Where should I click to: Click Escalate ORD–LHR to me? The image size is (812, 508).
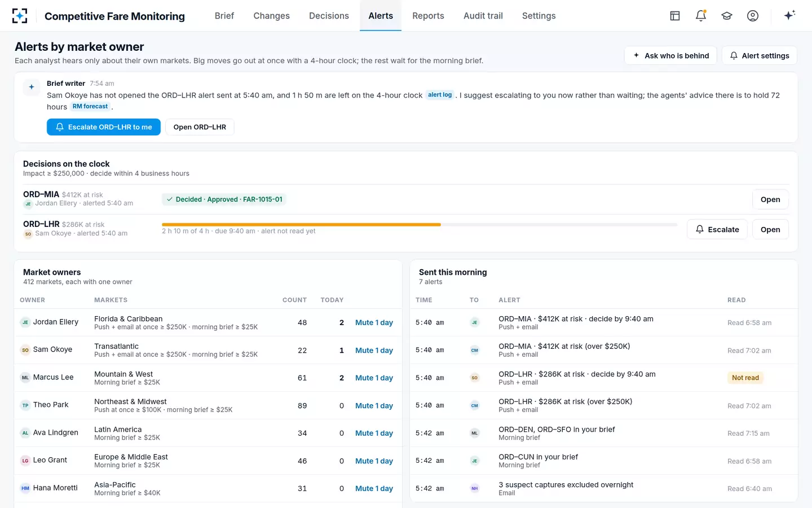(x=104, y=127)
